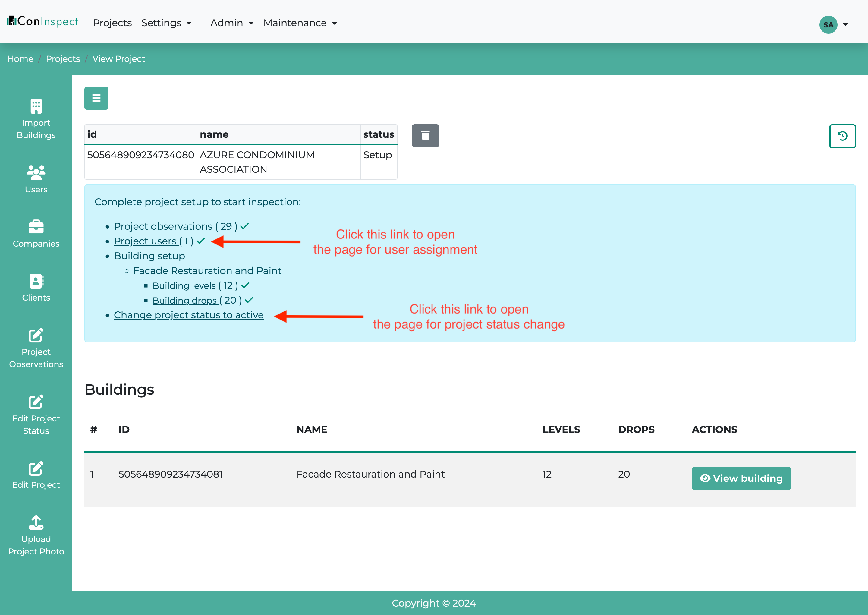
Task: Click the SA user avatar
Action: 828,25
